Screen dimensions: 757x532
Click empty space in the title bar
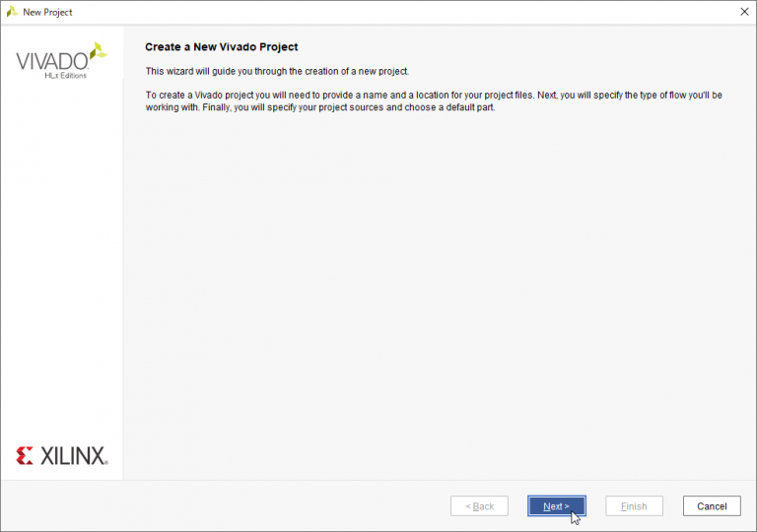pyautogui.click(x=394, y=12)
